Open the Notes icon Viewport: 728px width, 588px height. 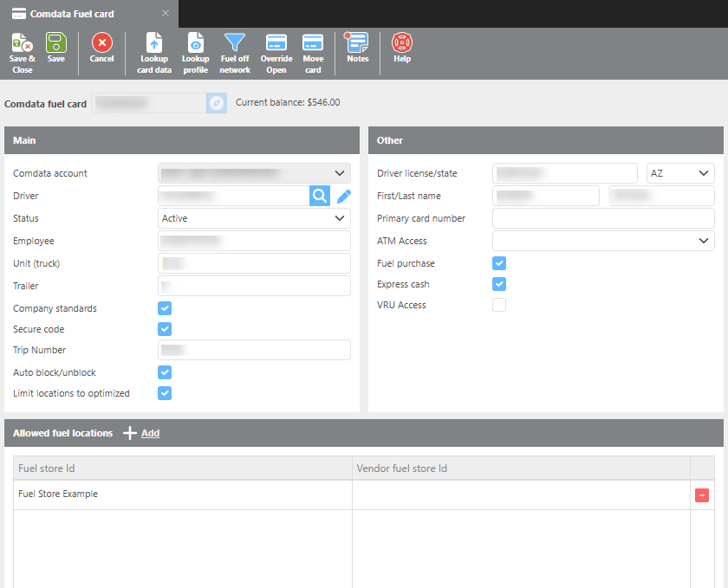356,42
